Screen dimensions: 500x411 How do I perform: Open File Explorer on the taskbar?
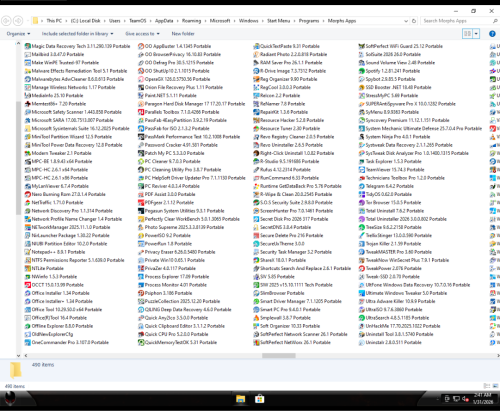pyautogui.click(x=240, y=399)
